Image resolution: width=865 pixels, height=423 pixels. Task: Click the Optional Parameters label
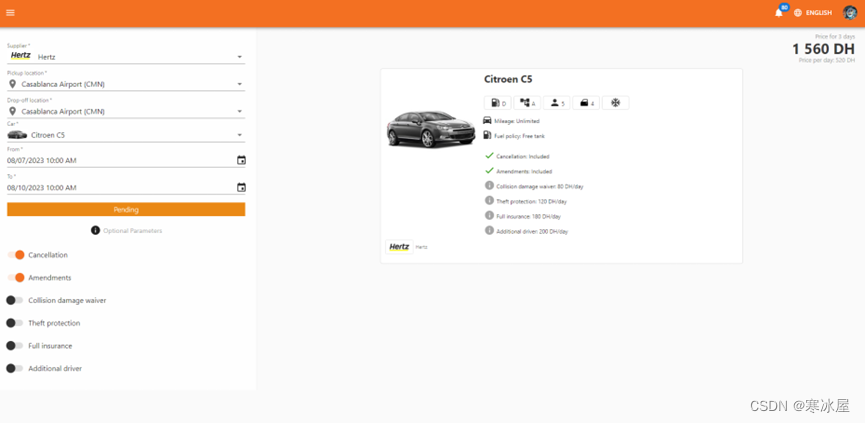pos(132,231)
